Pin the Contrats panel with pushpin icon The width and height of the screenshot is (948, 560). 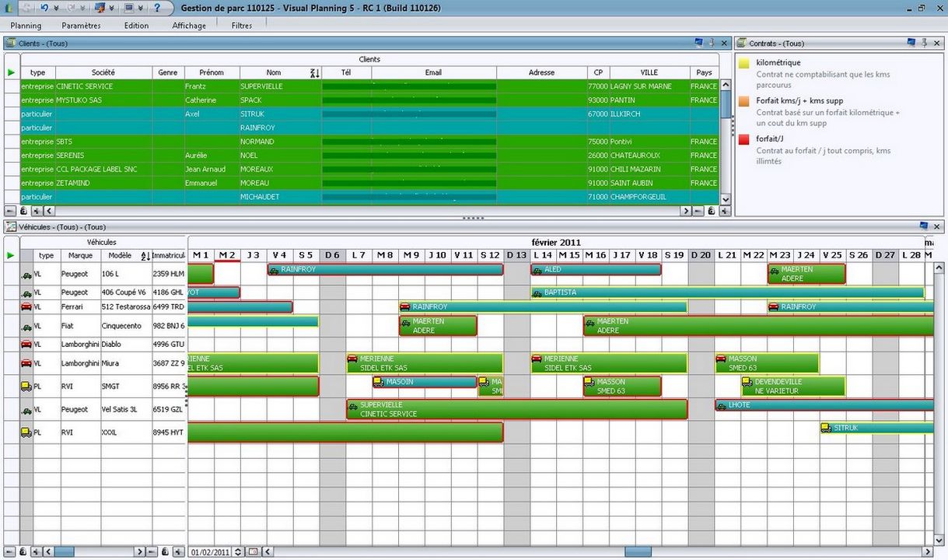(924, 43)
